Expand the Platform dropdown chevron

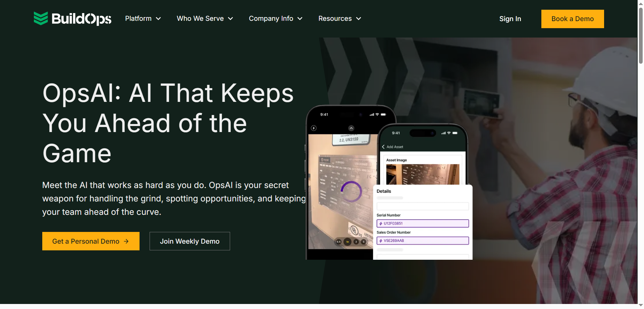pos(158,19)
